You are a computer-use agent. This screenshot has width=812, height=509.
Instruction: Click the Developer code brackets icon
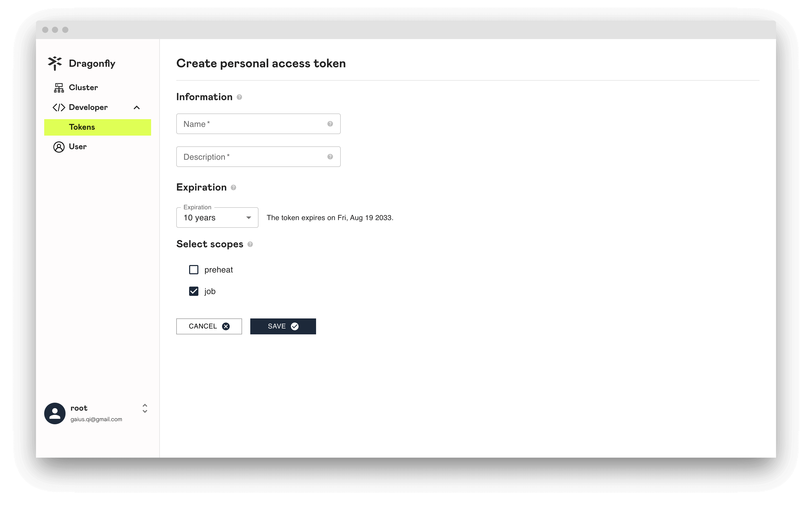tap(59, 107)
